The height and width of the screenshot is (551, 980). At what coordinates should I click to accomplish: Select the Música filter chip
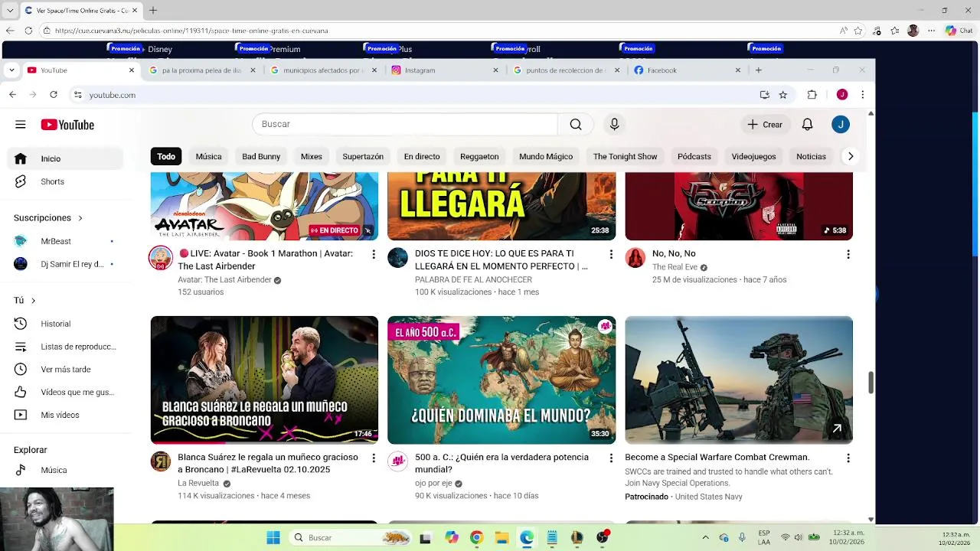tap(208, 156)
